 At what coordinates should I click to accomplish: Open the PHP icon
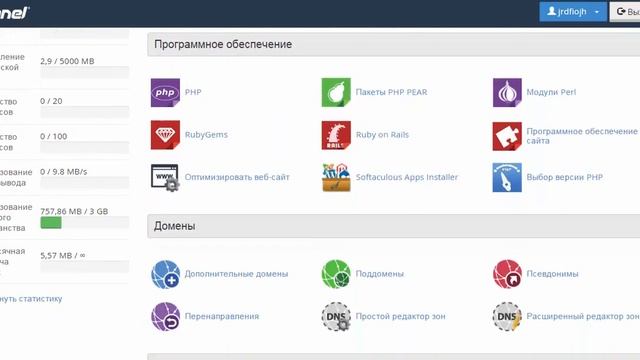(x=165, y=93)
